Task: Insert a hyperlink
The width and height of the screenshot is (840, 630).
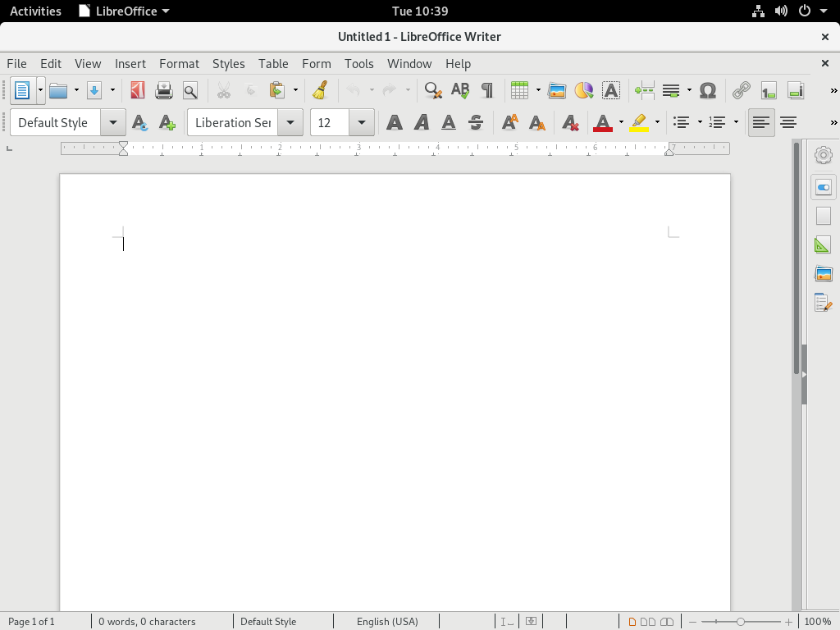Action: pyautogui.click(x=742, y=90)
